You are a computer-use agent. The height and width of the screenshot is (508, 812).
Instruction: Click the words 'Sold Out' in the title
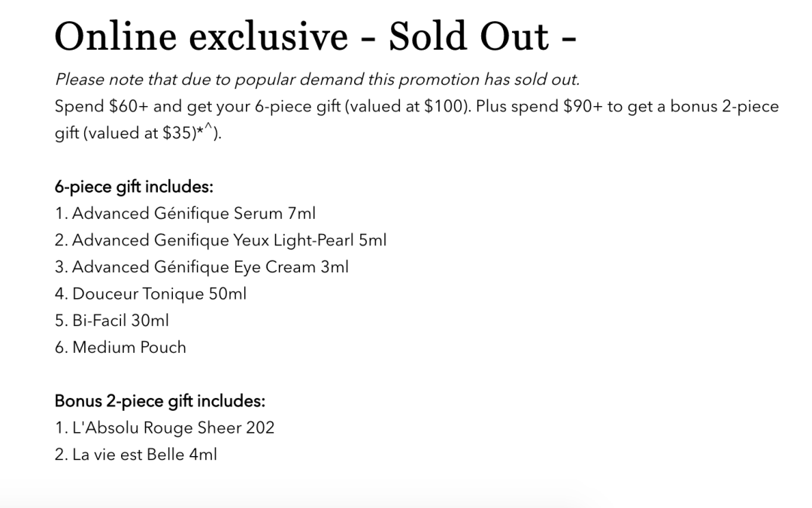[468, 36]
